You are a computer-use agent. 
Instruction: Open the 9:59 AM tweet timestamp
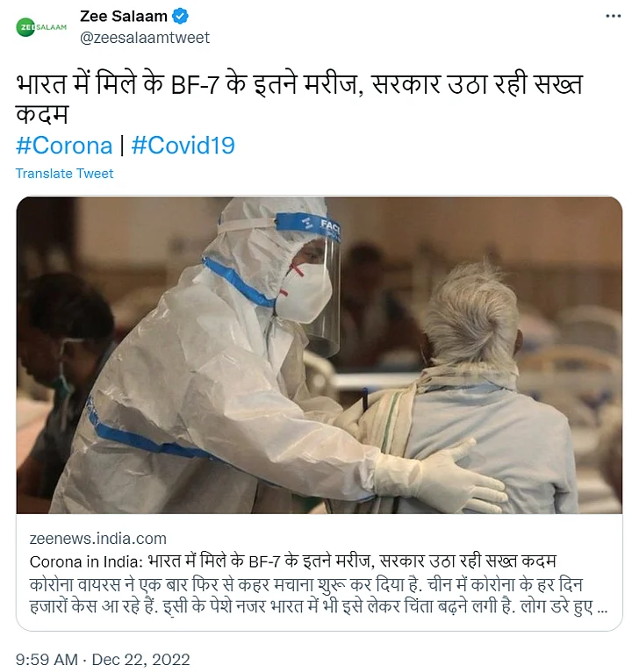click(47, 659)
